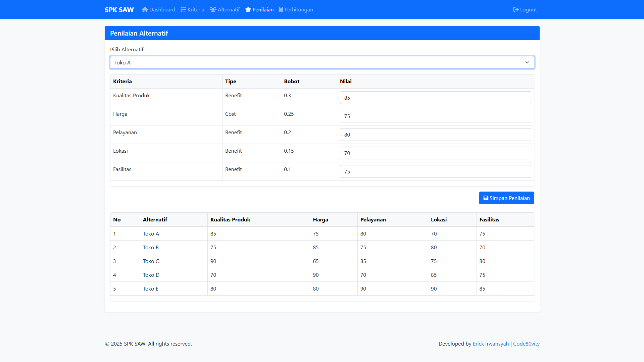The width and height of the screenshot is (644, 362).
Task: Open the Perhitungan page
Action: (x=296, y=9)
